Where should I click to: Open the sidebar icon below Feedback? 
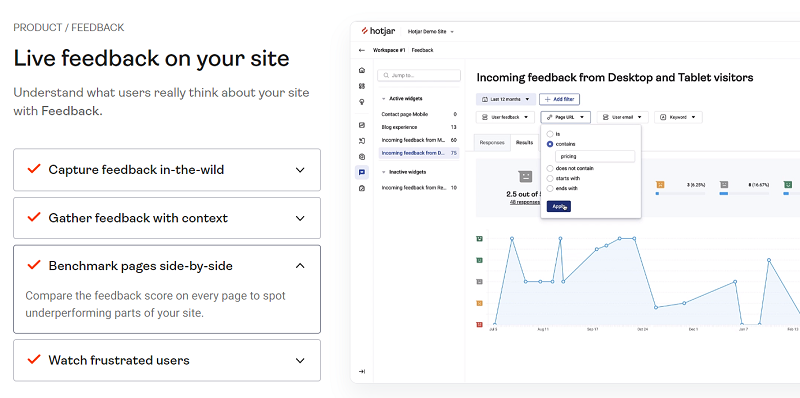(362, 188)
